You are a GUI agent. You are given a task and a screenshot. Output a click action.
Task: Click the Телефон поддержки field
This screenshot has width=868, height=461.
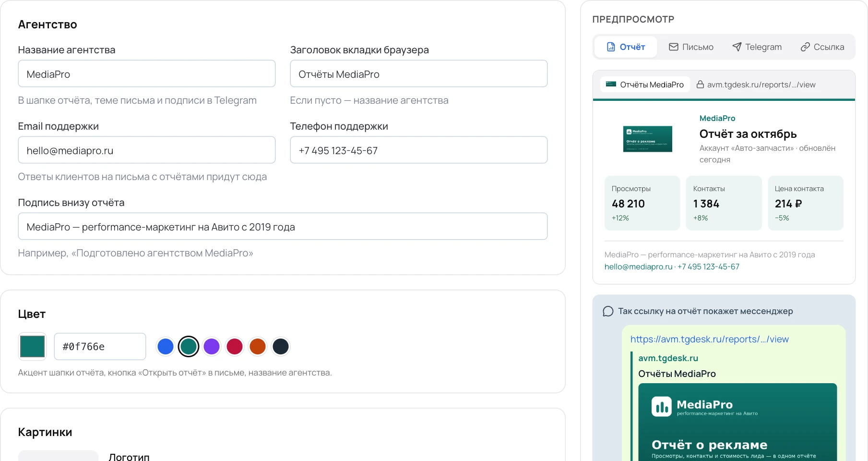coord(418,150)
